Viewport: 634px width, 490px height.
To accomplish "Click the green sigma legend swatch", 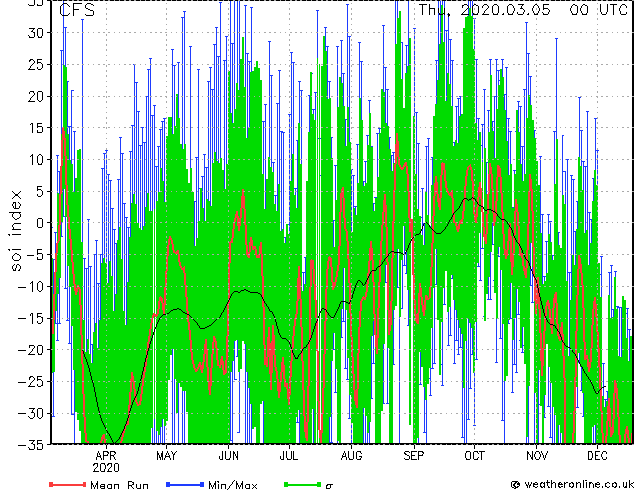I will click(x=302, y=484).
